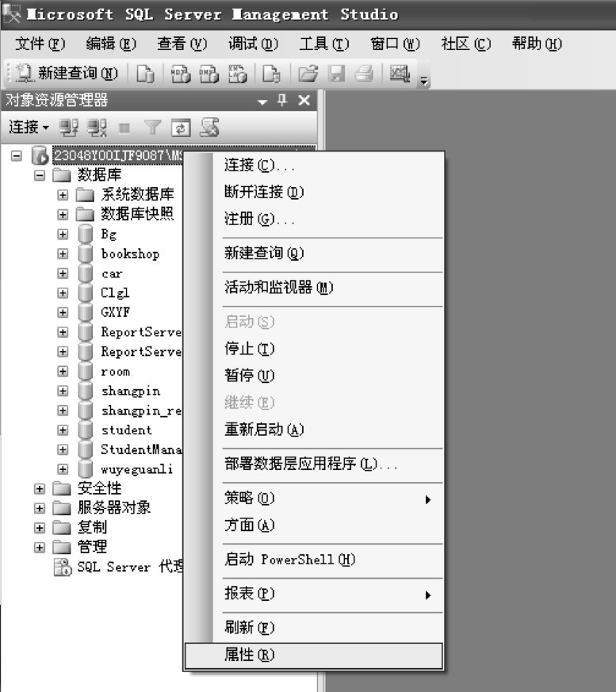Click the DMX query toolbar icon

[209, 73]
